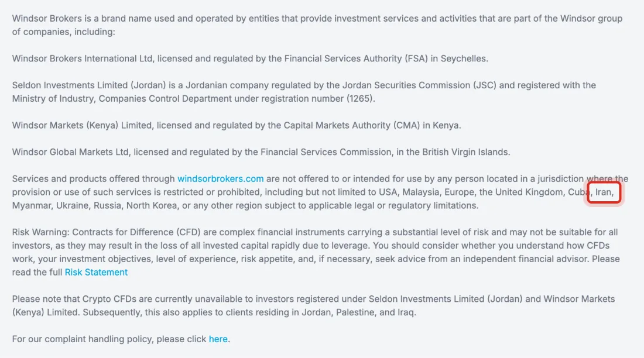Viewport: 644px width, 358px height.
Task: Open the Risk Statement link
Action: click(x=96, y=272)
